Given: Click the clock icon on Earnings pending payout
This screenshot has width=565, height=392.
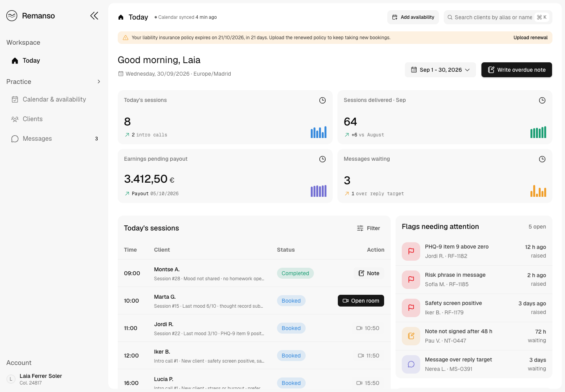Looking at the screenshot, I should coord(323,159).
